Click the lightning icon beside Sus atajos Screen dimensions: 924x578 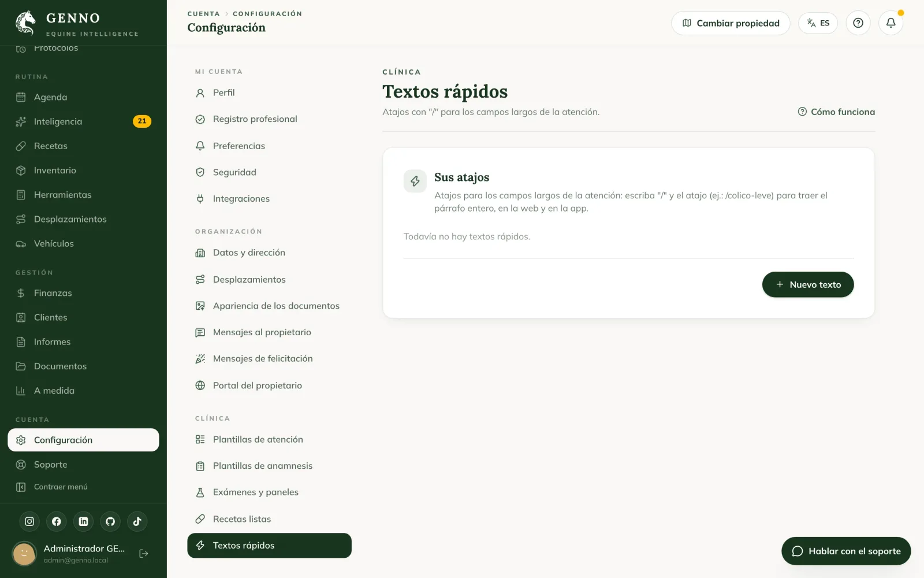(415, 181)
